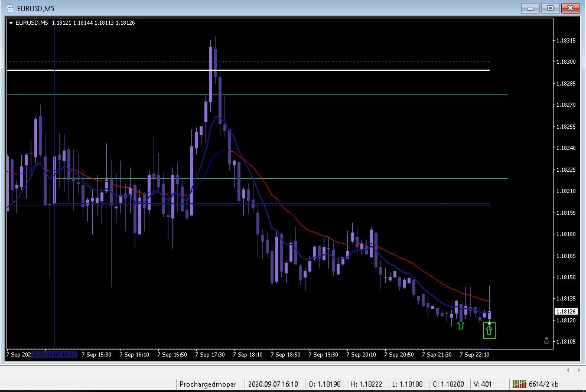Click the C: 1.18200 close value
The height and width of the screenshot is (392, 586).
(448, 384)
